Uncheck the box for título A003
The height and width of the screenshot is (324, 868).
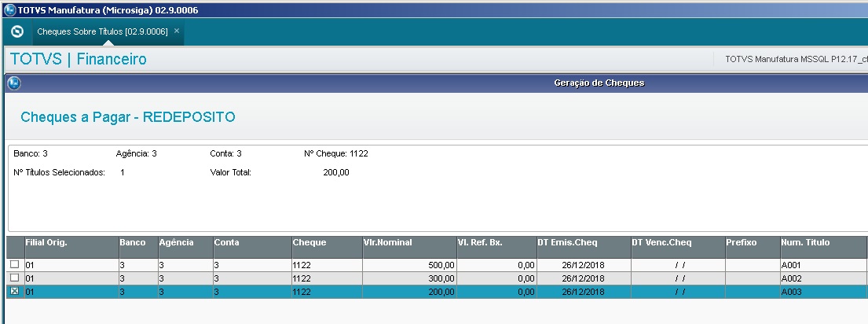(x=14, y=291)
